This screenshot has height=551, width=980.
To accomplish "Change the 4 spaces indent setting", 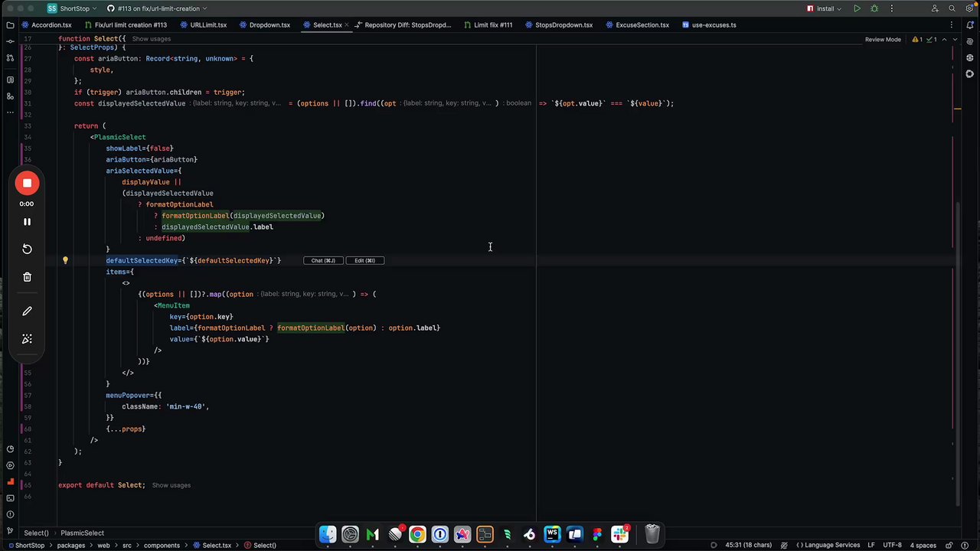I will click(923, 545).
